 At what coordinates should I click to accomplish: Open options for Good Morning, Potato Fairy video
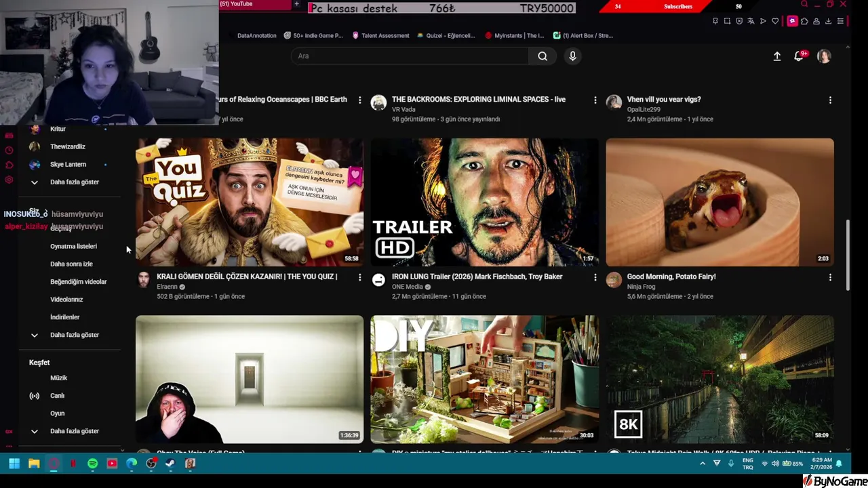coord(830,277)
